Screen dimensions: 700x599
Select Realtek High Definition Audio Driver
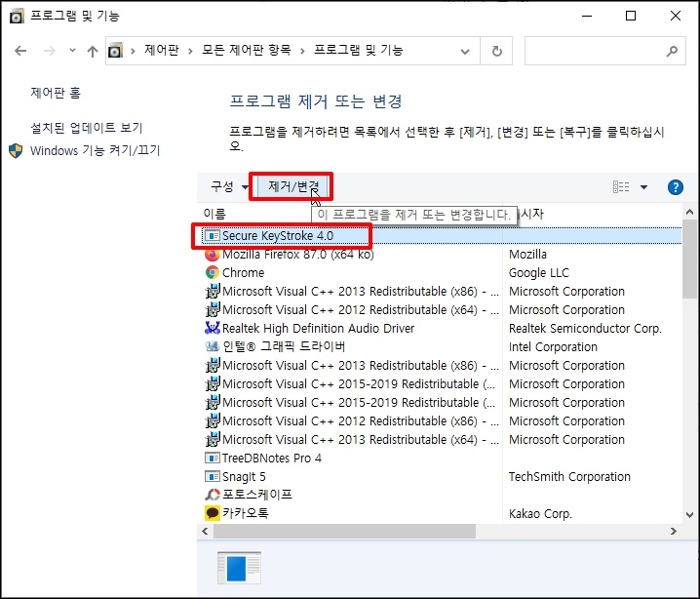(x=318, y=329)
